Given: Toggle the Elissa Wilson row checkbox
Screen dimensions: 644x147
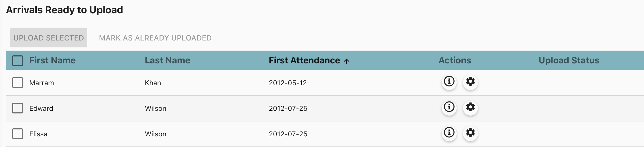Looking at the screenshot, I should tap(18, 134).
